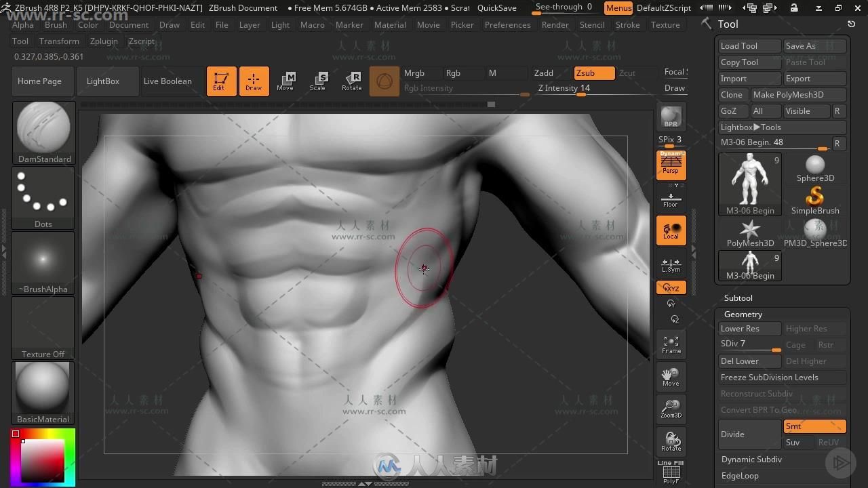Image resolution: width=868 pixels, height=488 pixels.
Task: Select the Sphere3D tool
Action: coord(815,168)
